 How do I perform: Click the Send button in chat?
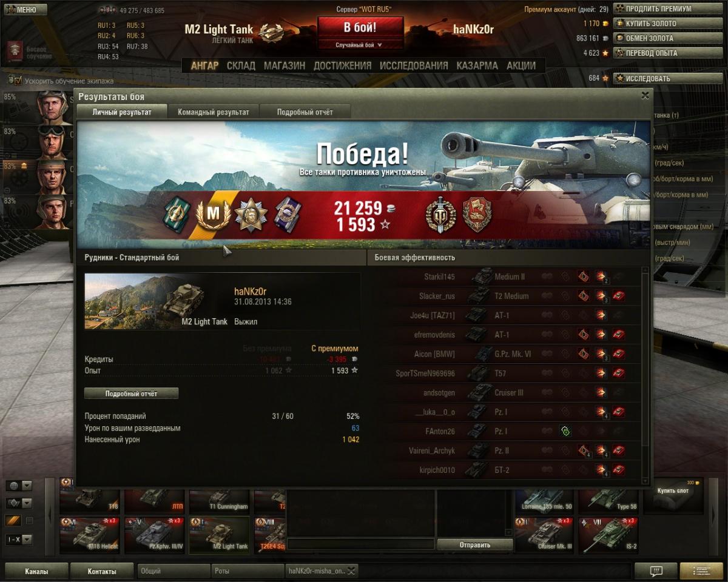point(474,544)
